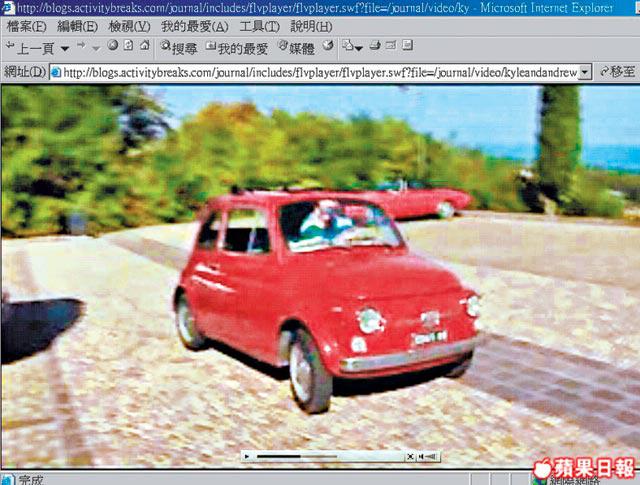Open the 我的最愛 favorites toolbar button
Viewport: 640px width, 485px height.
pyautogui.click(x=237, y=48)
